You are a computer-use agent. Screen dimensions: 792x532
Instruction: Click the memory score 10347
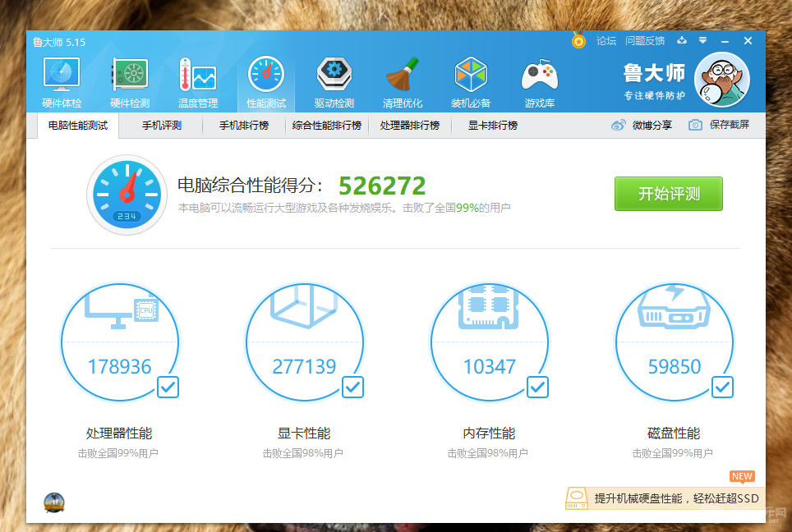click(x=490, y=366)
